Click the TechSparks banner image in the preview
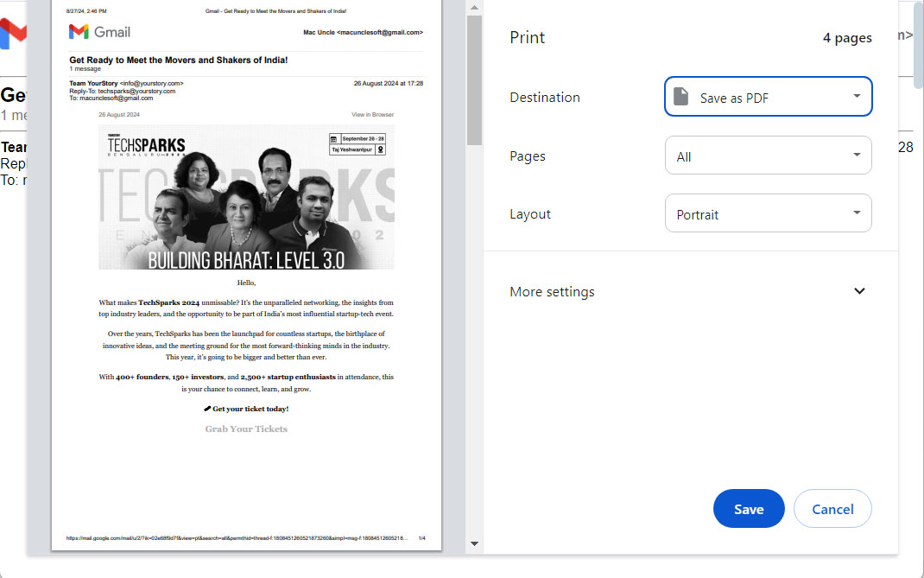924x578 pixels. 246,197
